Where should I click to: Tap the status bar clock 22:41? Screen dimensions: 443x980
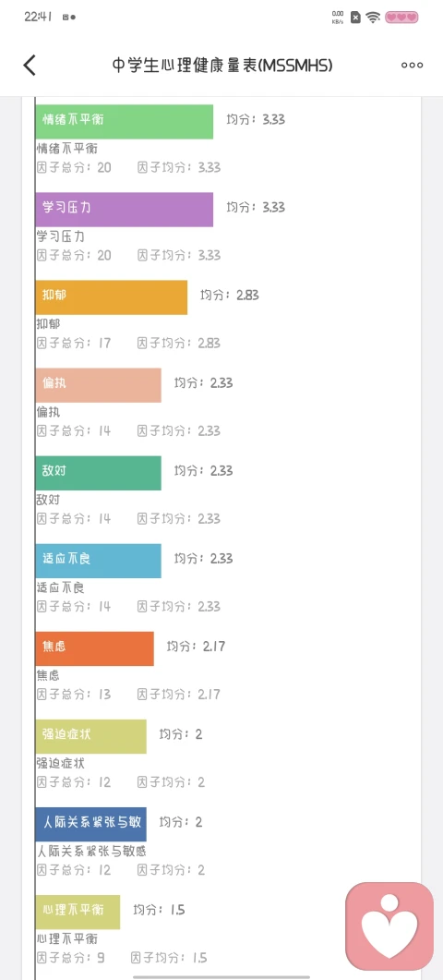coord(38,17)
